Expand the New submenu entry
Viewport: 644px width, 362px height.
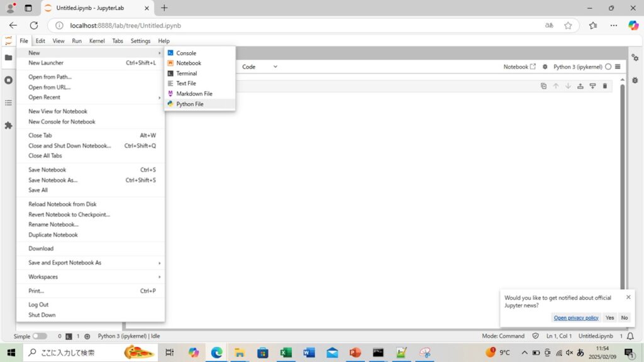[x=91, y=53]
